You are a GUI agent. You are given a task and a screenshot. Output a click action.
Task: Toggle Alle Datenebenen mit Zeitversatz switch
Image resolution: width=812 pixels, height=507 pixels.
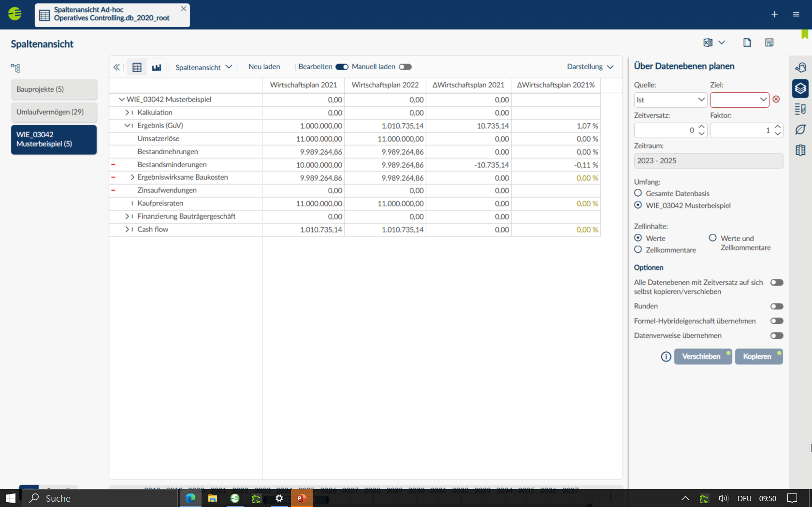click(777, 282)
